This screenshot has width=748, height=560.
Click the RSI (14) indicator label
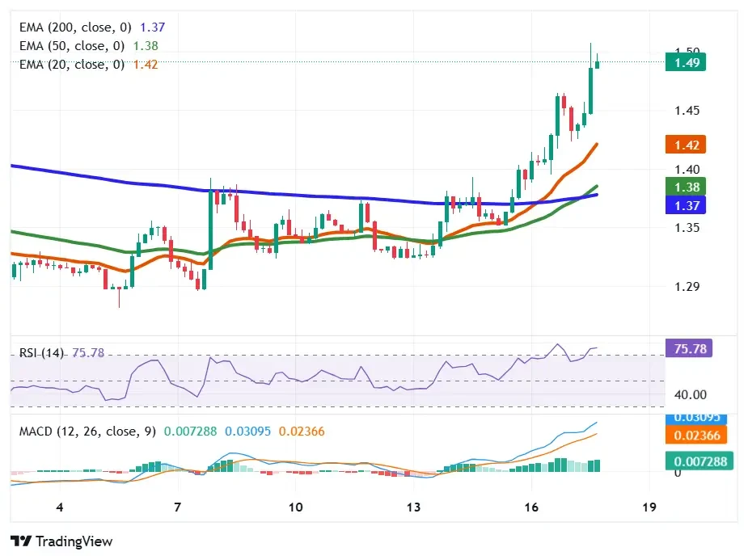coord(41,352)
